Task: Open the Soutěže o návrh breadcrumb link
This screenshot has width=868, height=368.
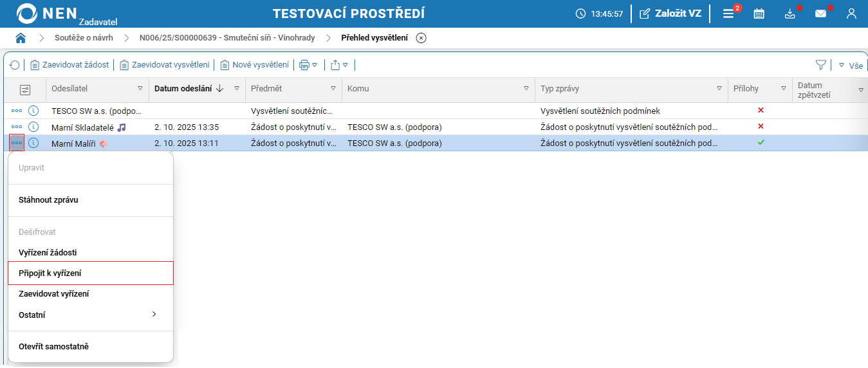Action: click(x=84, y=38)
